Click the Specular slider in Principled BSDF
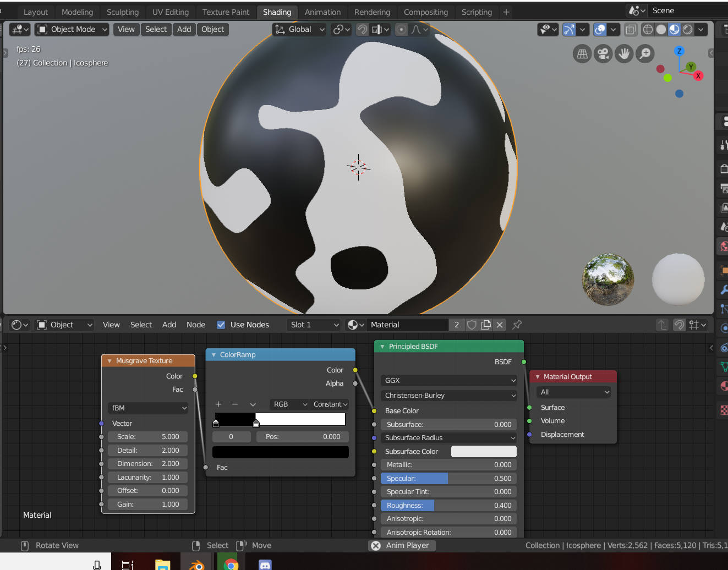This screenshot has height=570, width=728. coord(449,478)
